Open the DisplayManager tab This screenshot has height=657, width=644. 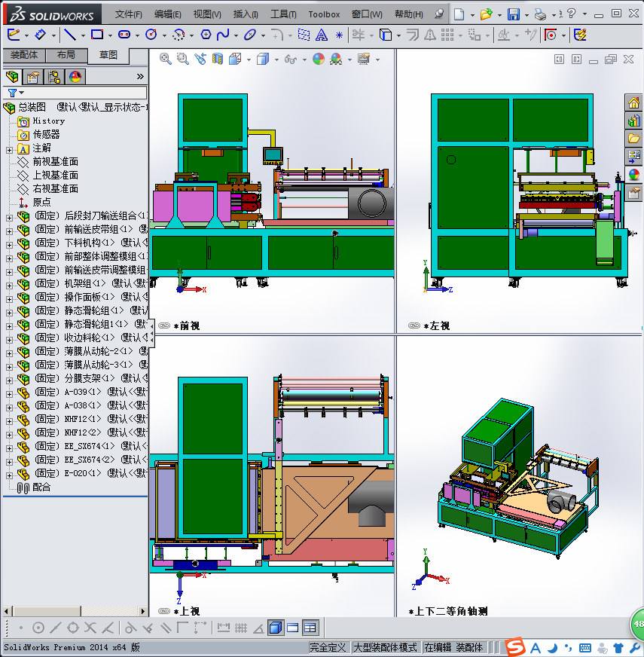click(75, 77)
